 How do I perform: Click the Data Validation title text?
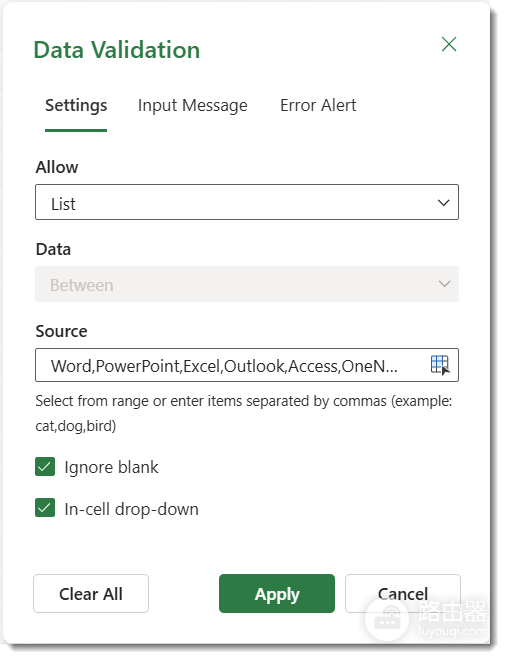[x=118, y=50]
